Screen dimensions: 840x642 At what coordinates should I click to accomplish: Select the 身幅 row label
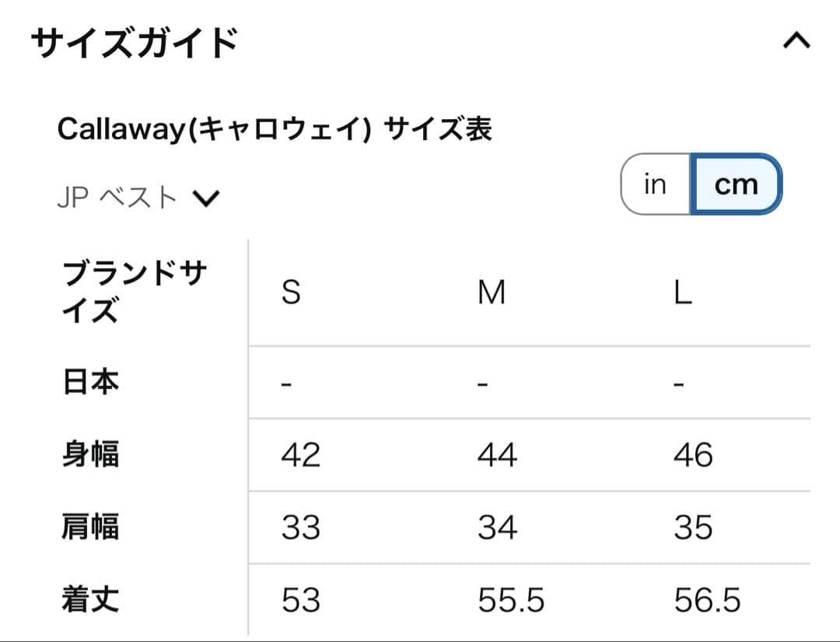[x=92, y=454]
